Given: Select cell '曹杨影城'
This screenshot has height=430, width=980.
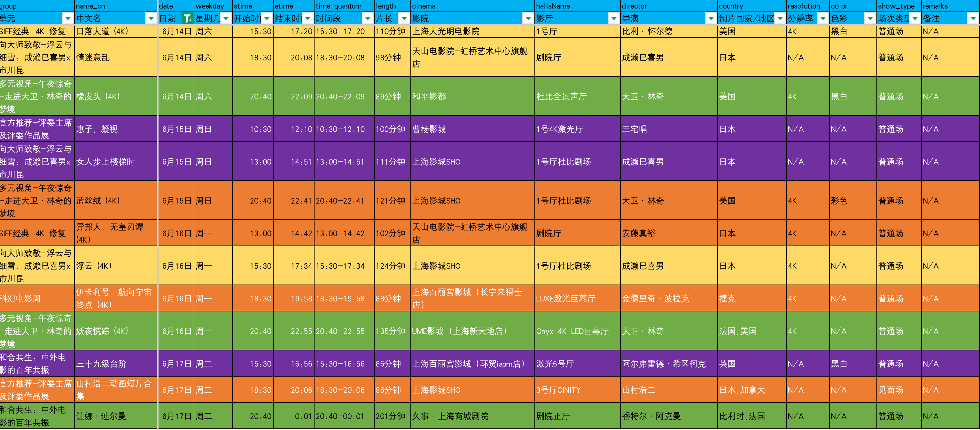Looking at the screenshot, I should tap(472, 129).
